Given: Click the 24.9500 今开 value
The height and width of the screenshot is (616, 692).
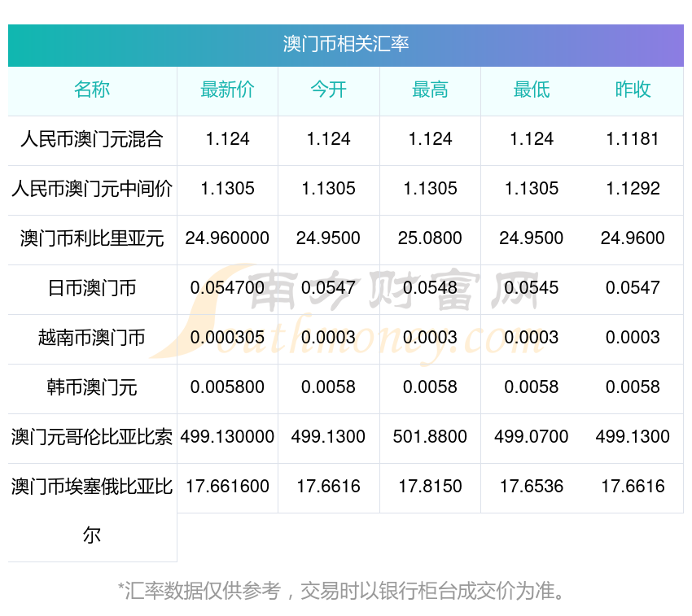Looking at the screenshot, I should [x=329, y=238].
